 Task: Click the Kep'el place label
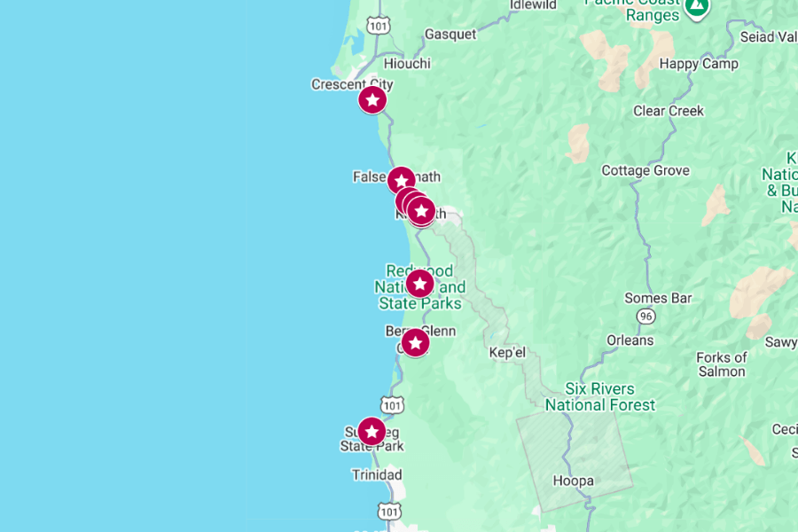[507, 352]
